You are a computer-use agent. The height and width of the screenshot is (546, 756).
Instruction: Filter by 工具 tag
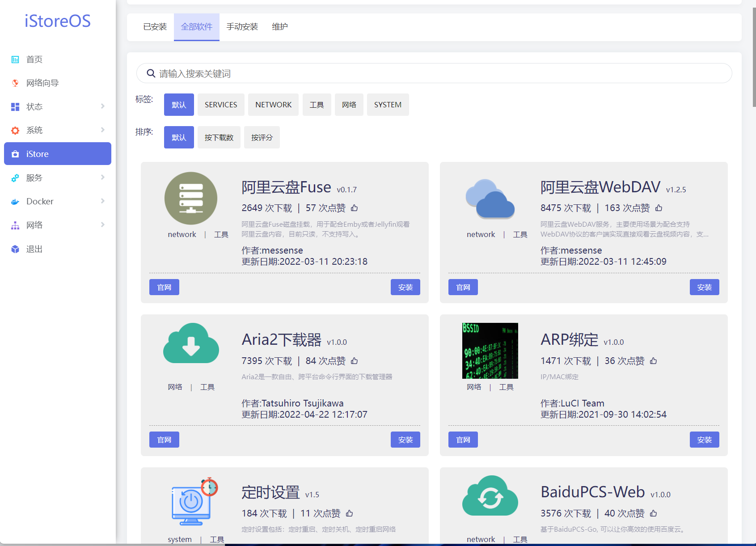pos(317,105)
